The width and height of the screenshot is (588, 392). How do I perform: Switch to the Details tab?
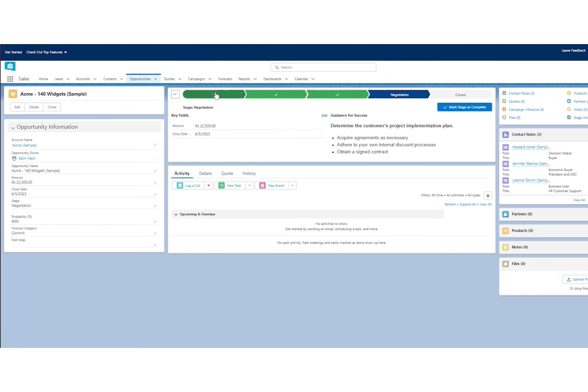[x=205, y=174]
